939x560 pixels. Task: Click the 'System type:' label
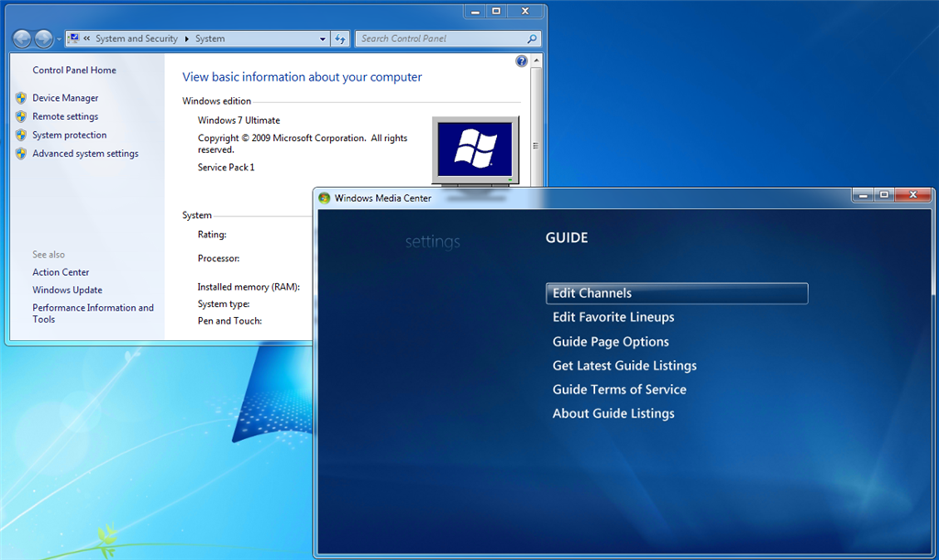[224, 304]
